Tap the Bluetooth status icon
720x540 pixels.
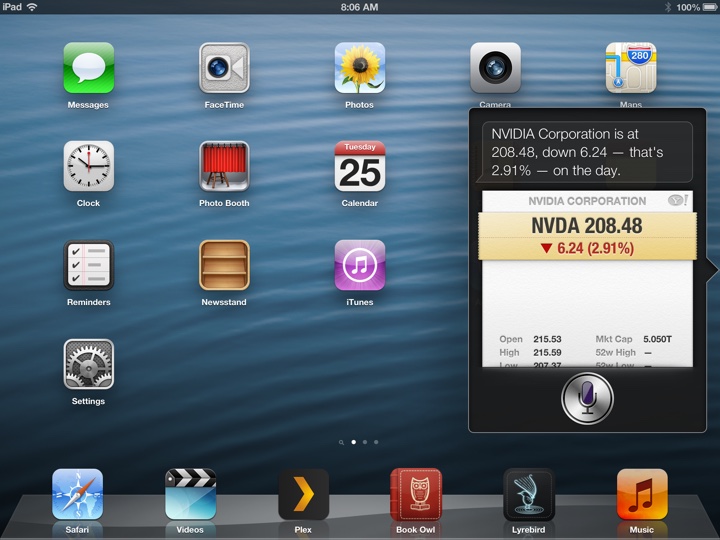pos(668,7)
